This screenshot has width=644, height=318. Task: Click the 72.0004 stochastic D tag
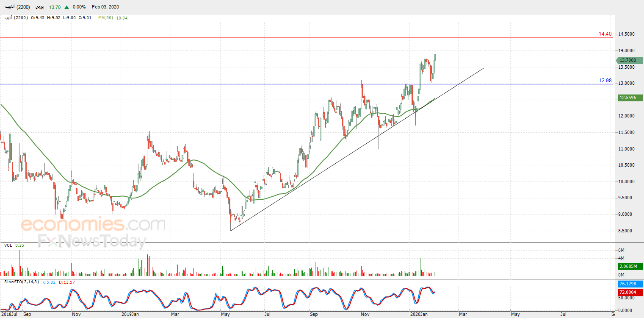click(x=630, y=293)
